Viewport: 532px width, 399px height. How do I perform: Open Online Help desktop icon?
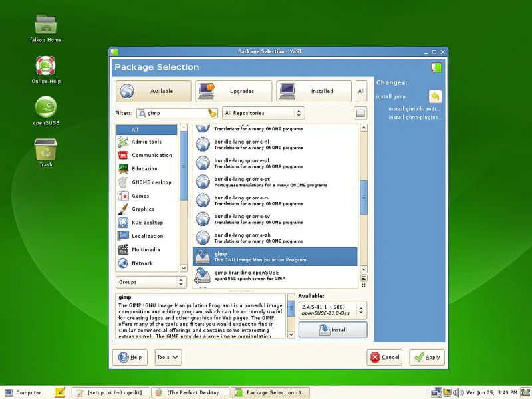point(46,66)
